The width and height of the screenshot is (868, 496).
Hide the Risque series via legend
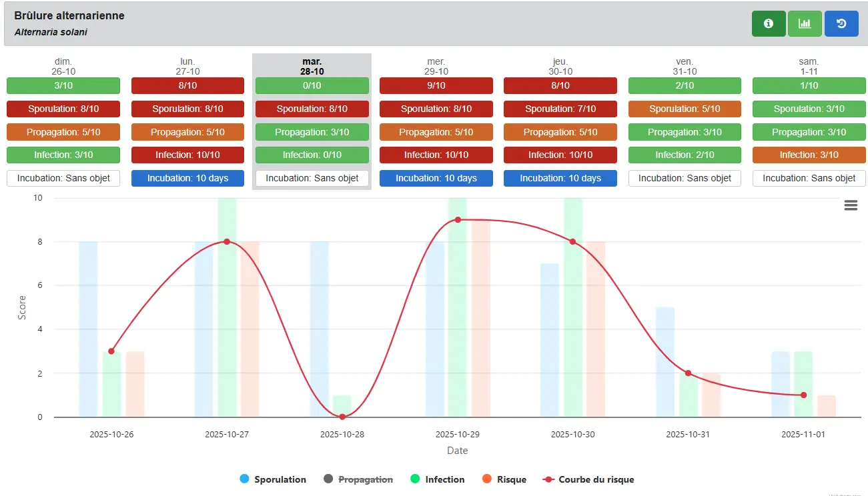pos(511,479)
